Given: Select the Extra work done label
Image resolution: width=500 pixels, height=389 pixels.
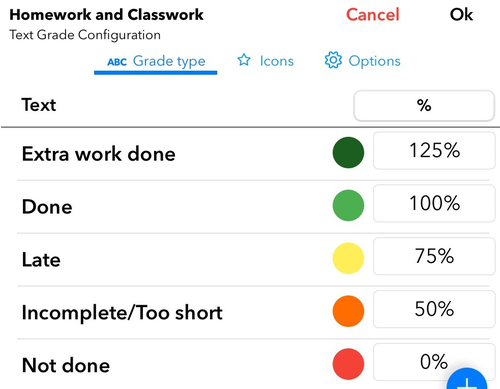Looking at the screenshot, I should (99, 154).
